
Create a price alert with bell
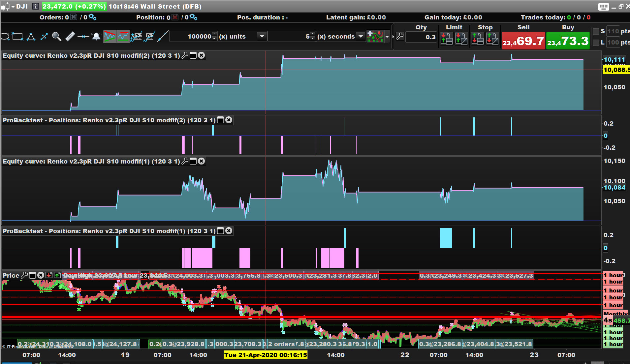coord(96,37)
